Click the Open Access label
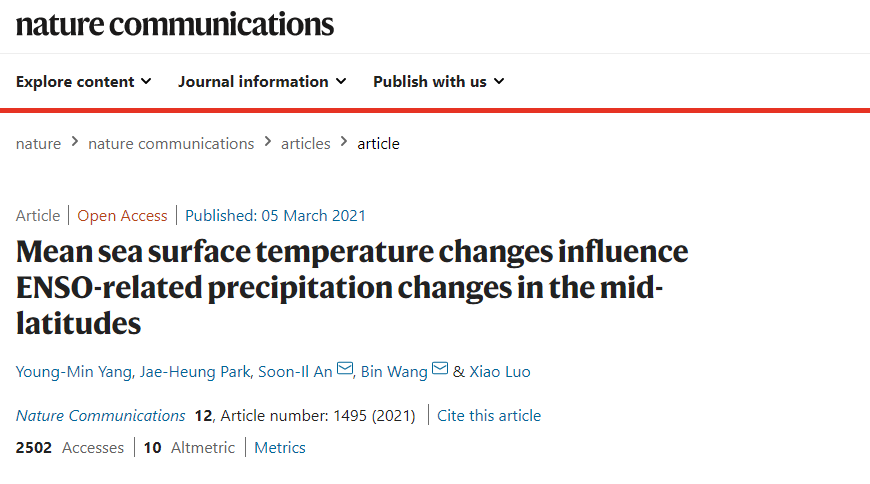 point(122,215)
